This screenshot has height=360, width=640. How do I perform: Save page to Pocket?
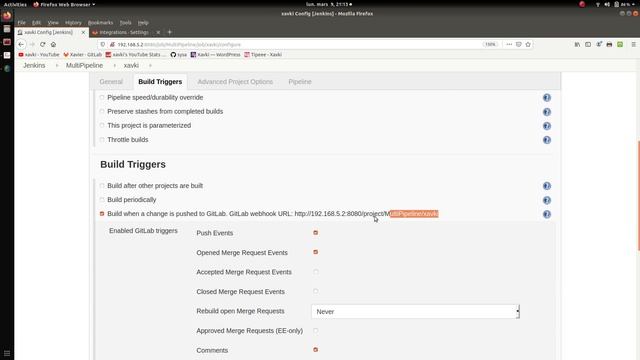(518, 44)
